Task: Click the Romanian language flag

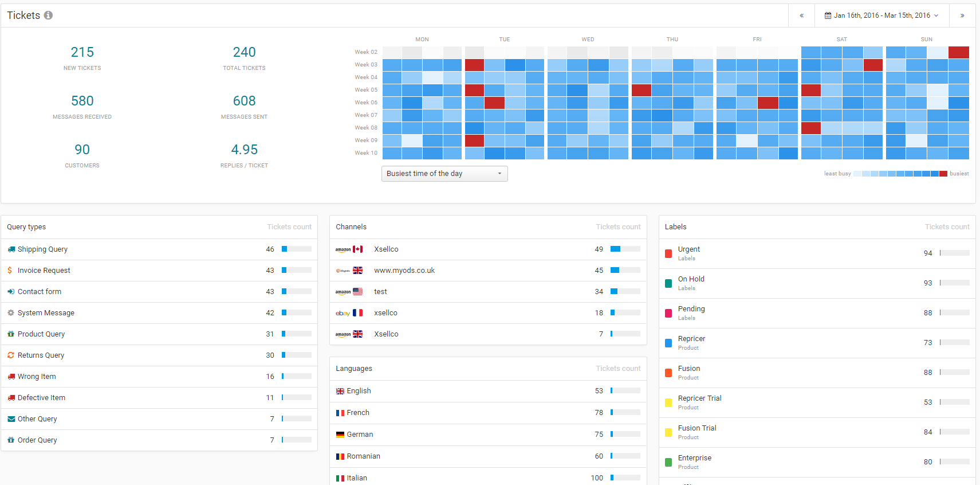Action: point(340,457)
